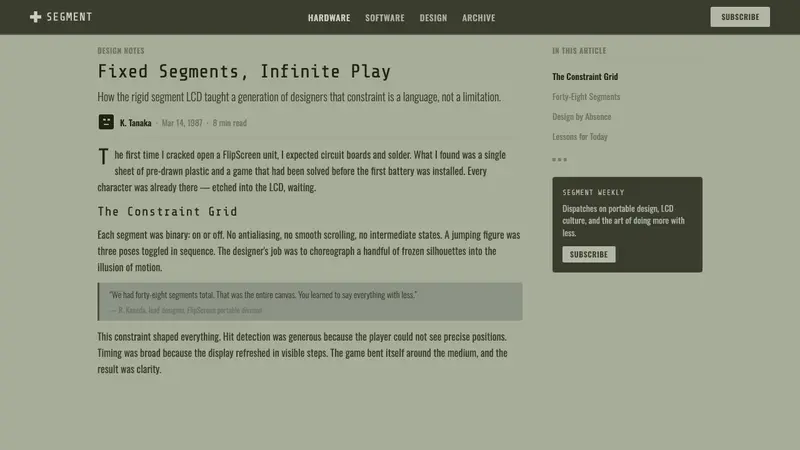The image size is (800, 450).
Task: Jump to Design by Absence section
Action: click(582, 117)
